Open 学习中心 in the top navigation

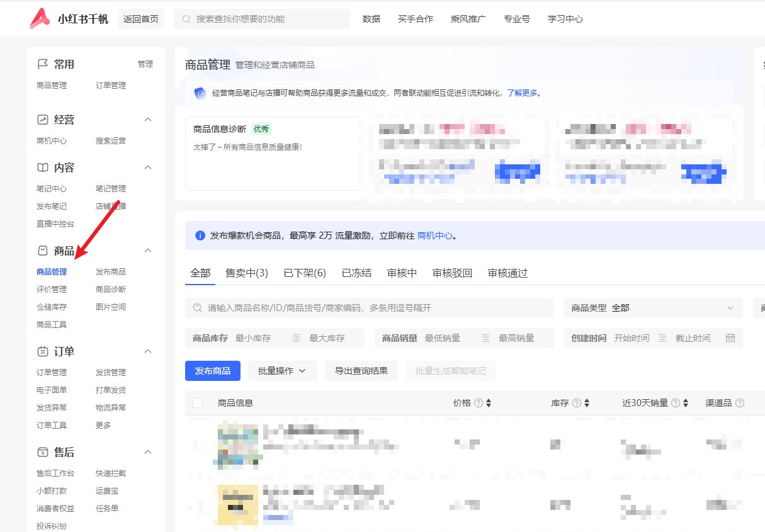565,19
